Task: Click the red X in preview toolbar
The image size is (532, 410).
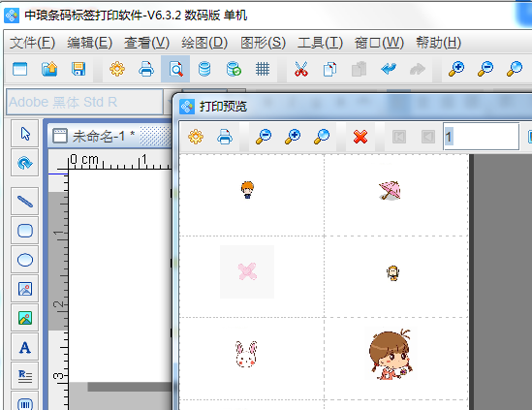Action: pos(360,137)
